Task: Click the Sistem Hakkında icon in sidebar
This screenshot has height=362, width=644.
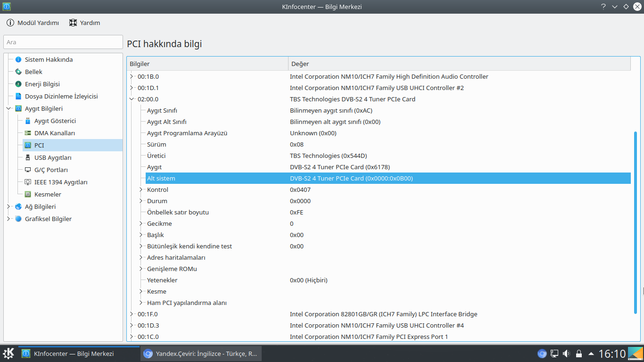Action: 18,59
